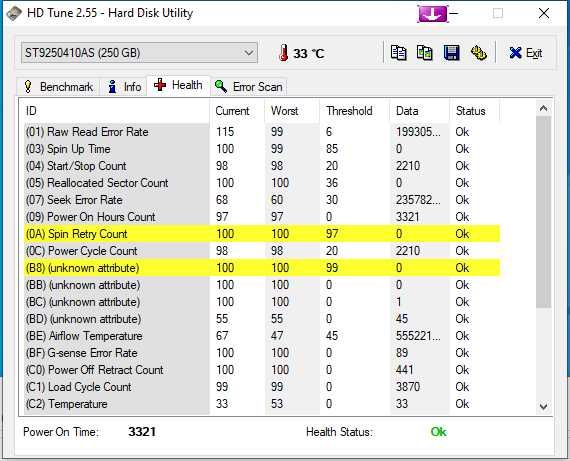Click the thermometer temperature icon

284,53
